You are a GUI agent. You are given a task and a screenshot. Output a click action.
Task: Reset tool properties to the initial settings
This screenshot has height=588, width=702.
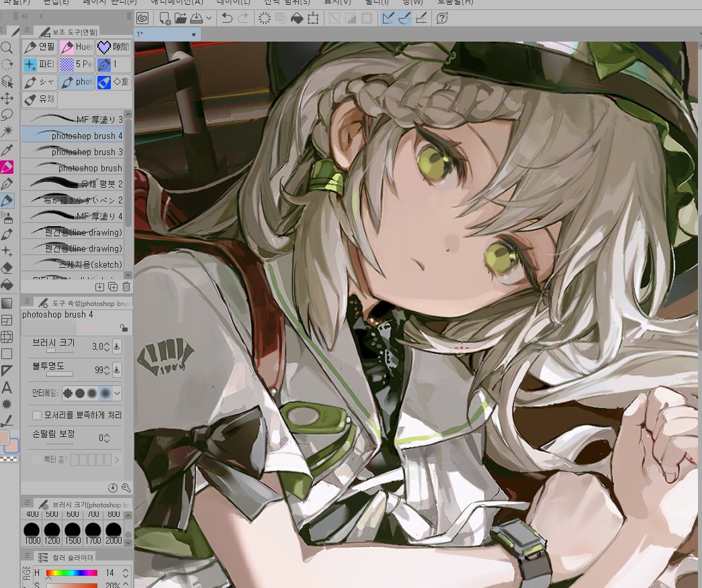click(113, 488)
